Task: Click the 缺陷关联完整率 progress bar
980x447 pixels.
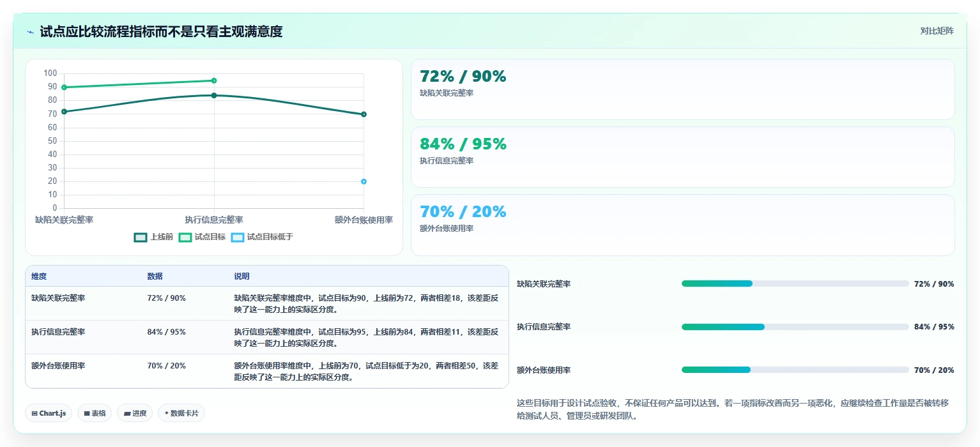Action: point(795,284)
